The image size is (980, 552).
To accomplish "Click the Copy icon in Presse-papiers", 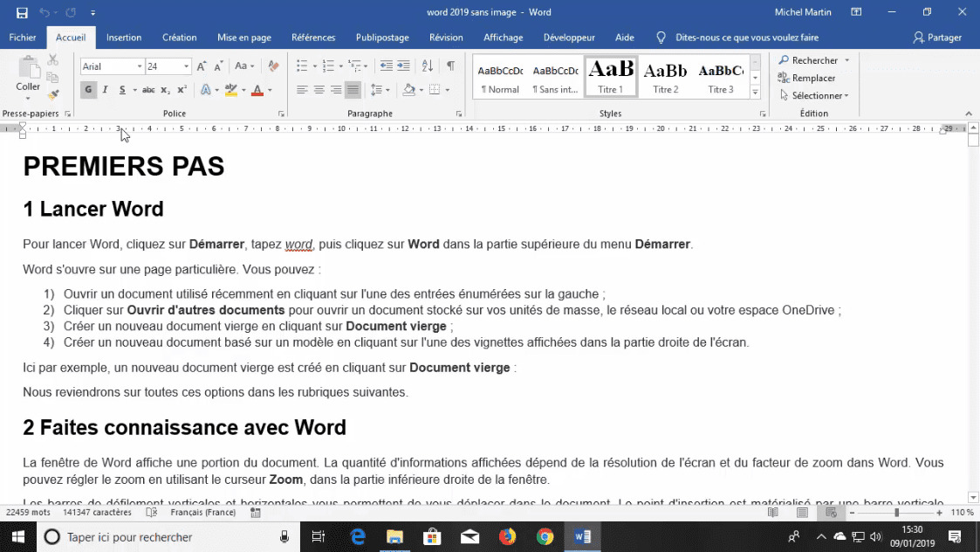I will coord(53,78).
